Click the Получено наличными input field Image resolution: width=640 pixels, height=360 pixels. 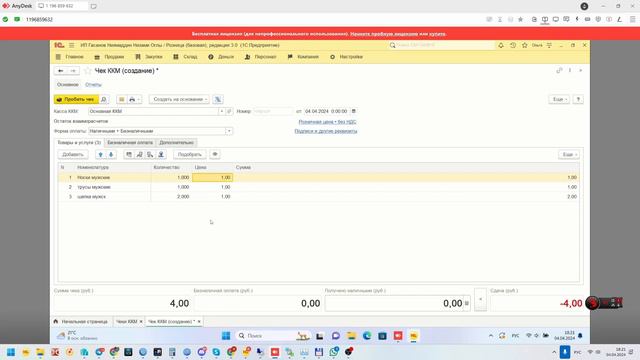pyautogui.click(x=395, y=303)
